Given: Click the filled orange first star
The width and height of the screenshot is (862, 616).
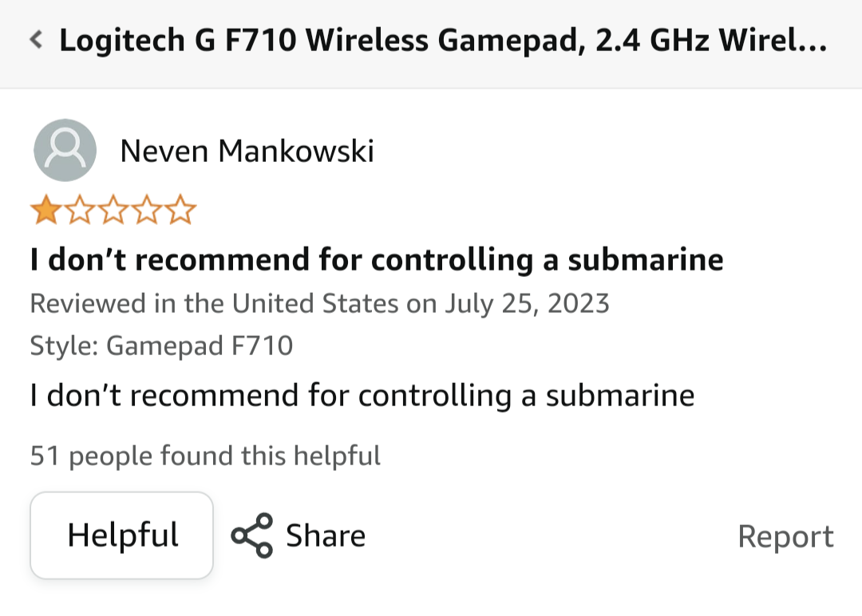Looking at the screenshot, I should coord(46,210).
